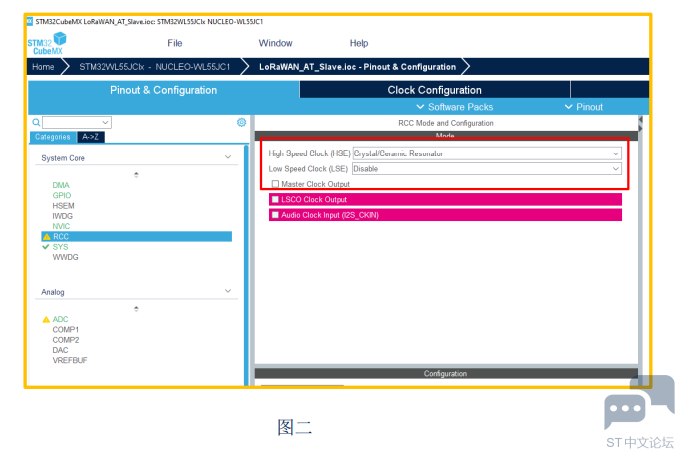The height and width of the screenshot is (458, 683).
Task: Click the Mode section header
Action: click(446, 136)
